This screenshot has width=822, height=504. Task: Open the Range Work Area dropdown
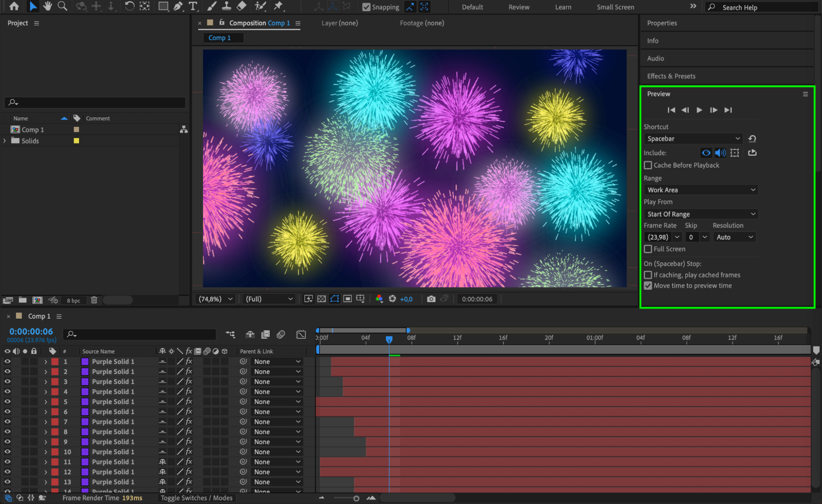pos(701,190)
